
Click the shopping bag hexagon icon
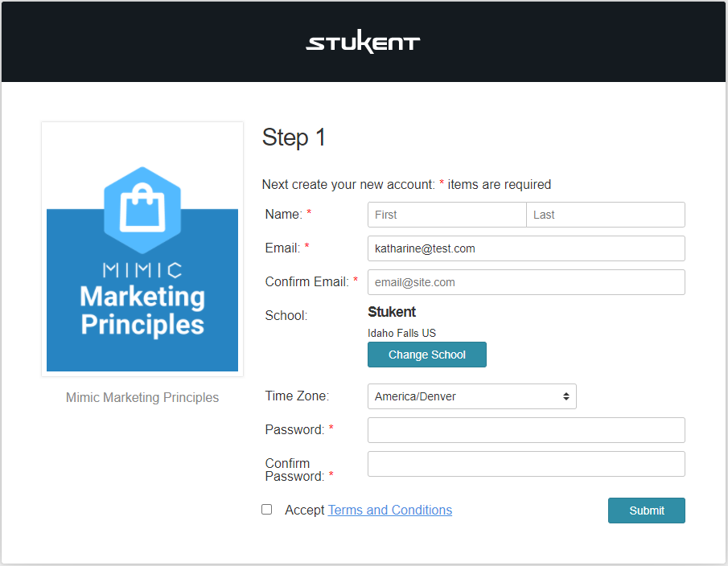(142, 209)
